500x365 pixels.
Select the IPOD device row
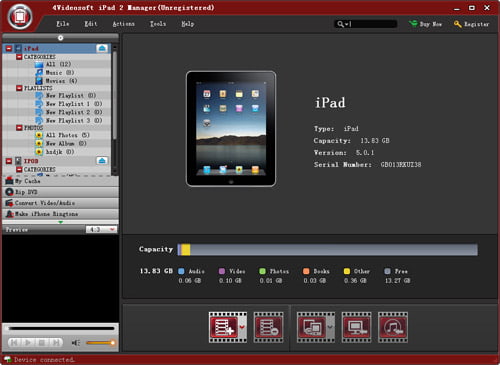tap(57, 161)
